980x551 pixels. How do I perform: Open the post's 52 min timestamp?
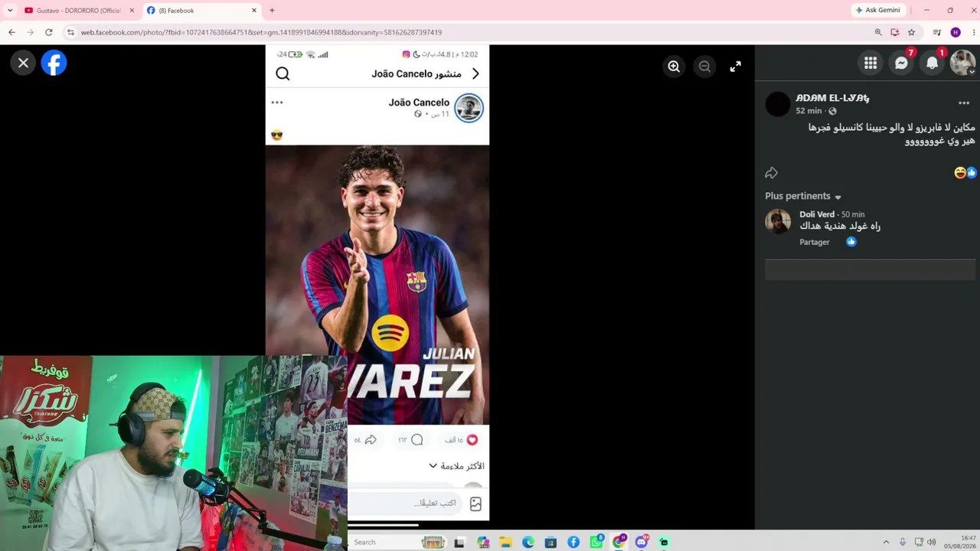tap(808, 111)
